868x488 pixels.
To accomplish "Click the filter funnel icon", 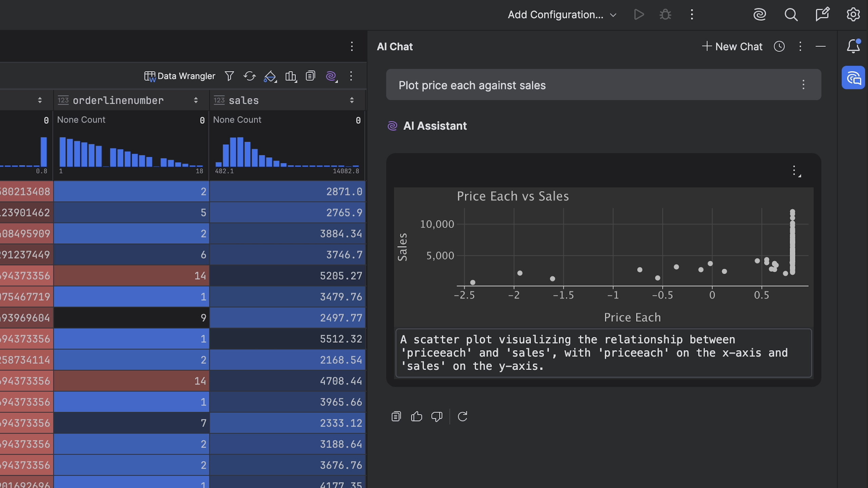I will 229,76.
